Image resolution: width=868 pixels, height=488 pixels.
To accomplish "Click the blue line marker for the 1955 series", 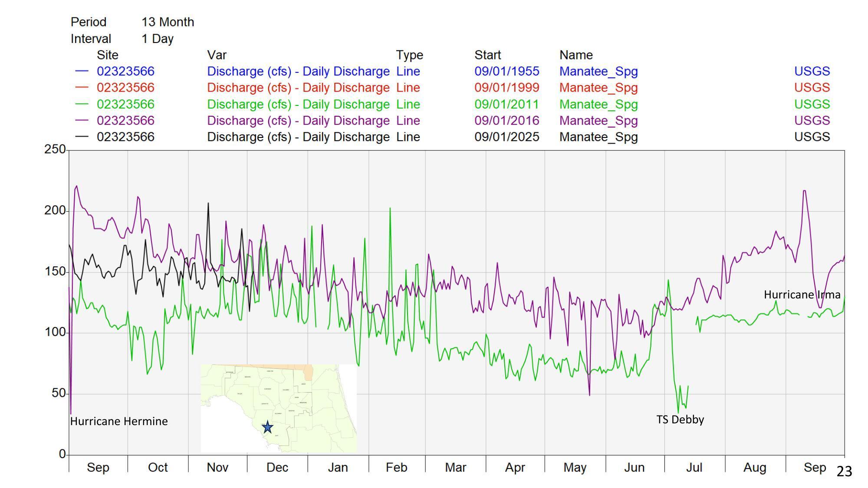I will [x=82, y=72].
